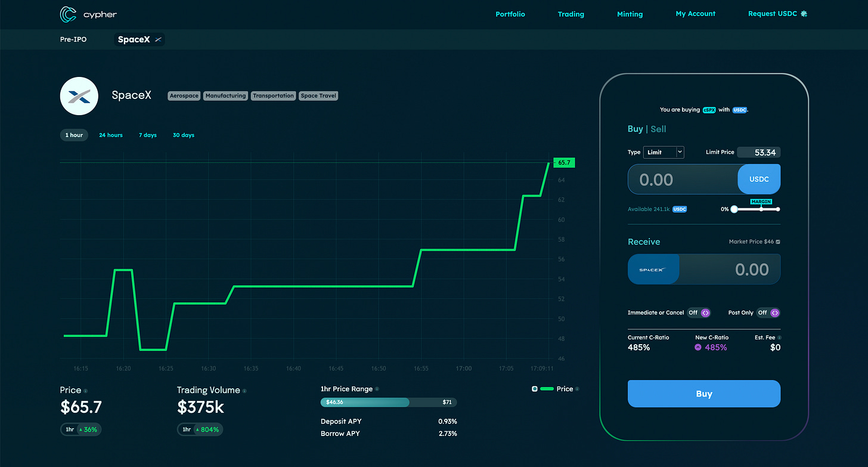
Task: Click the Transportation tag
Action: (273, 96)
